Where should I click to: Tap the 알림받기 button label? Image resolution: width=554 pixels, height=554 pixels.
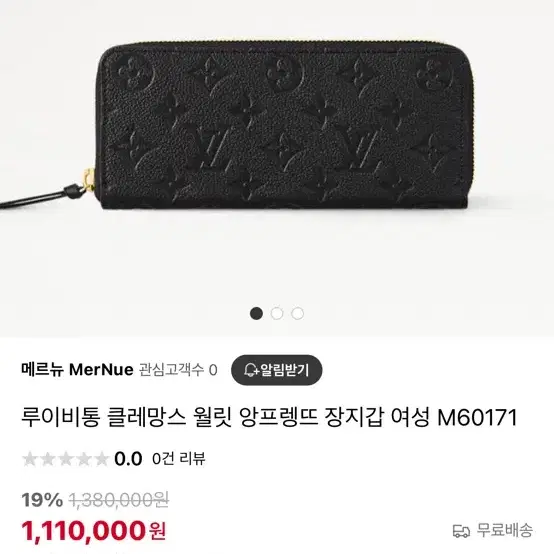coord(285,370)
